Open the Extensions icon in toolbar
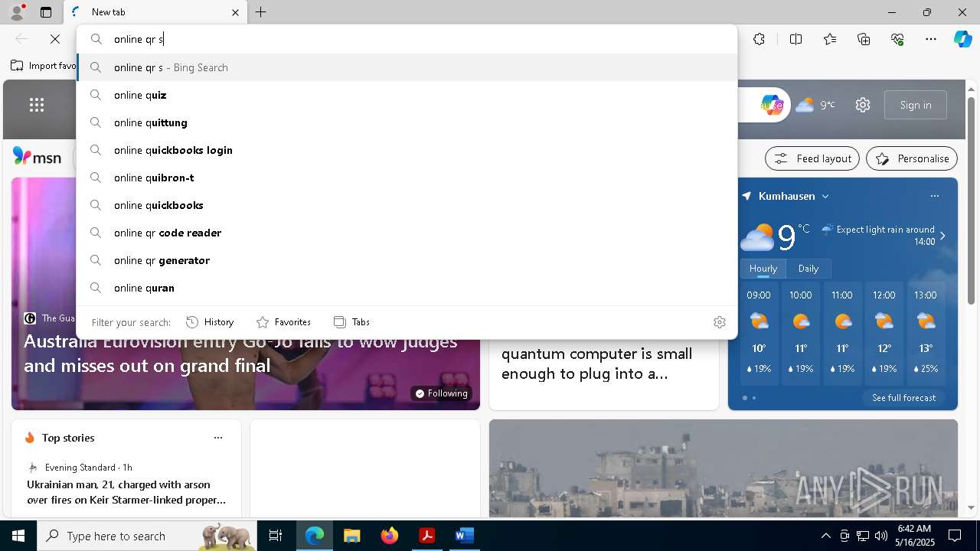980x551 pixels. click(x=759, y=39)
